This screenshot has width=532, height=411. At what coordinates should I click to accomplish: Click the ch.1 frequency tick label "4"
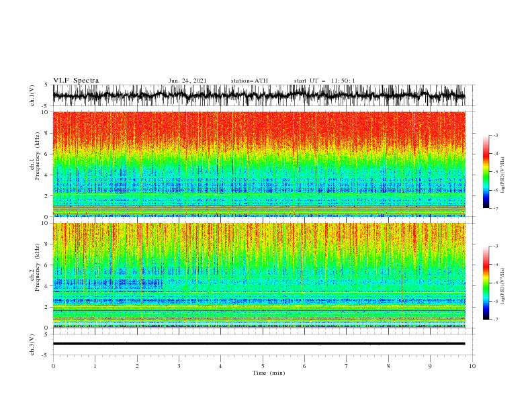[x=47, y=175]
